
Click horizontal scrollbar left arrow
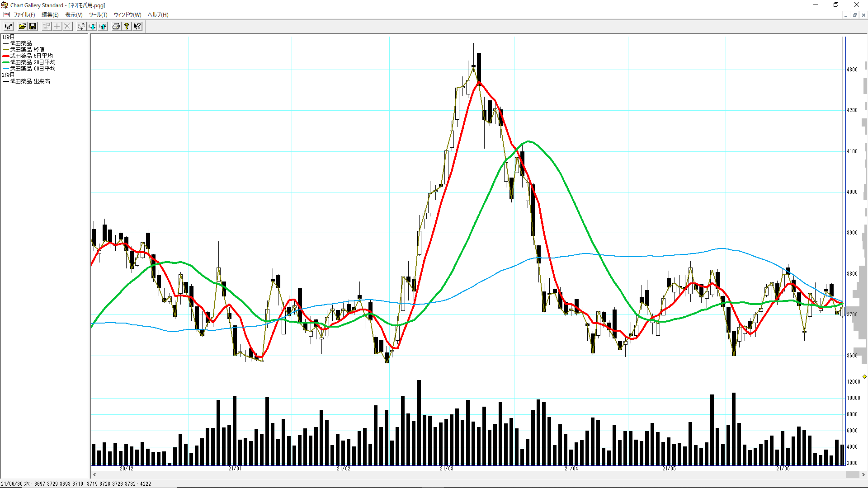click(94, 474)
